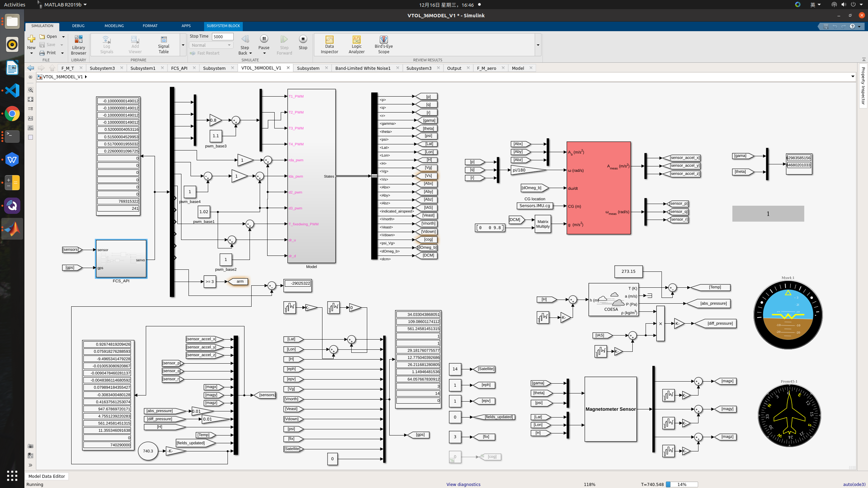Expand the Print options dropdown

point(62,53)
